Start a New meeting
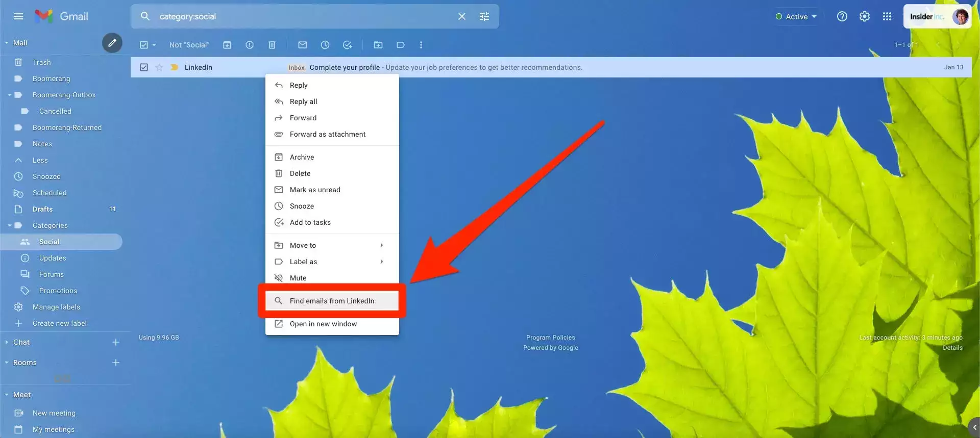This screenshot has height=438, width=980. 54,413
